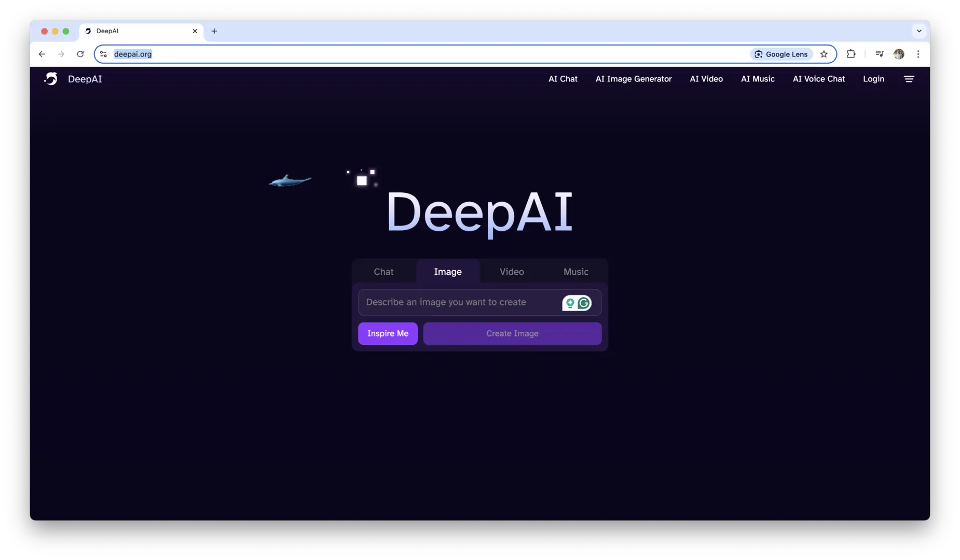Navigate to AI Voice Chat
Viewport: 960px width, 560px height.
click(818, 79)
